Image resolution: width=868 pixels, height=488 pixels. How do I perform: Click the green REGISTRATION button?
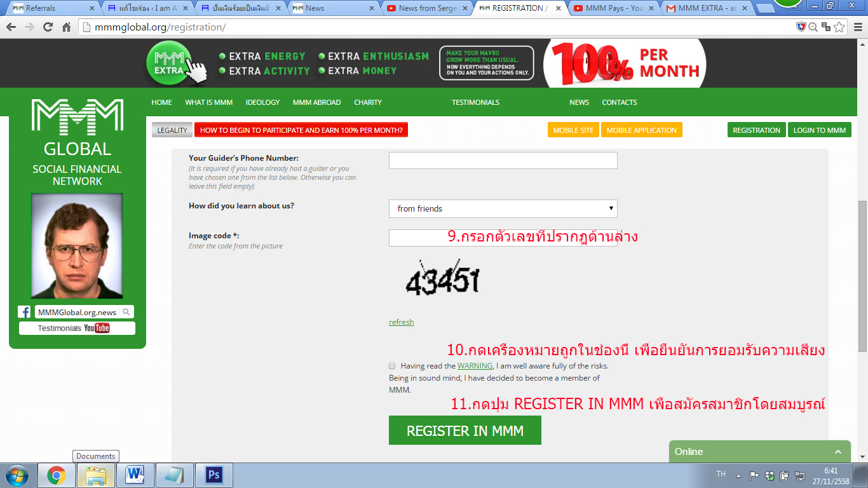(x=756, y=130)
